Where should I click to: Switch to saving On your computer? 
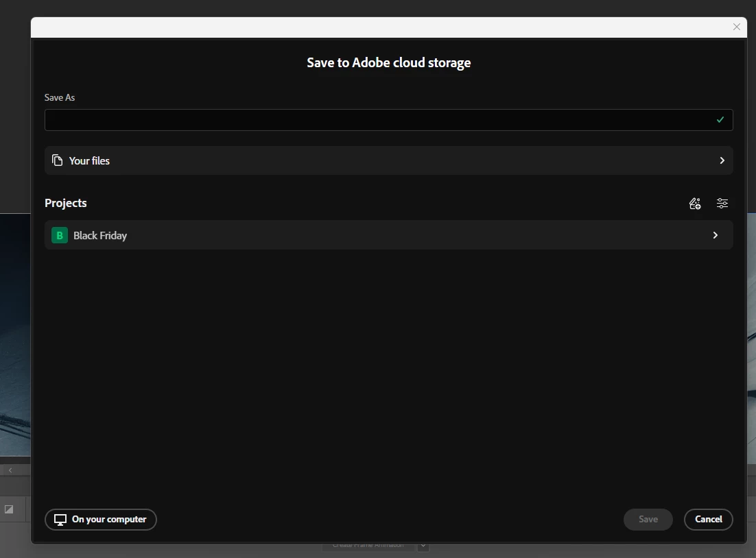[x=101, y=520]
